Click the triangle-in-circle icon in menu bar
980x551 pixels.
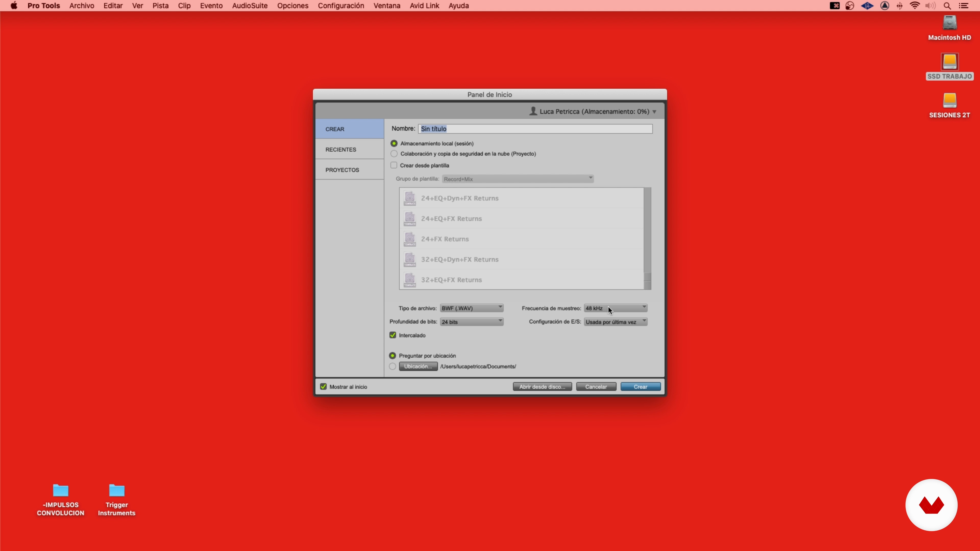[x=885, y=6]
